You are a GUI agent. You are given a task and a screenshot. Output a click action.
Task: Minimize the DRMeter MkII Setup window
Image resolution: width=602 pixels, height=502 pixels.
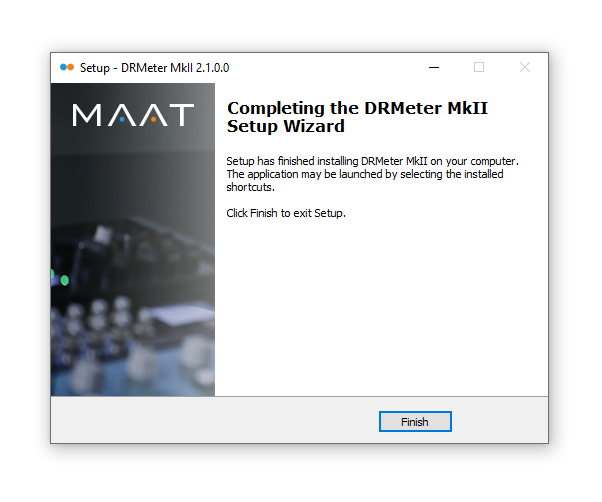click(434, 68)
